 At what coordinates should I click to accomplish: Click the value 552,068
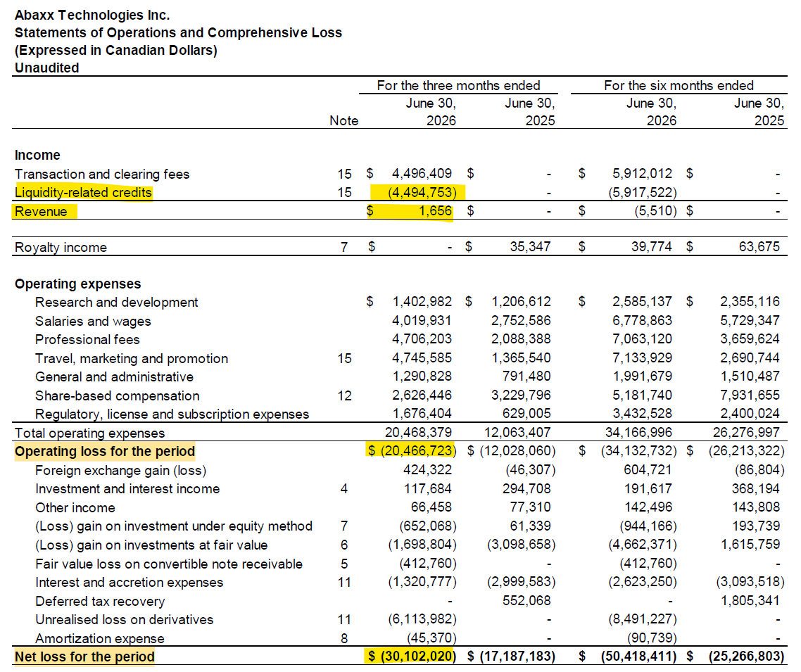pos(526,600)
